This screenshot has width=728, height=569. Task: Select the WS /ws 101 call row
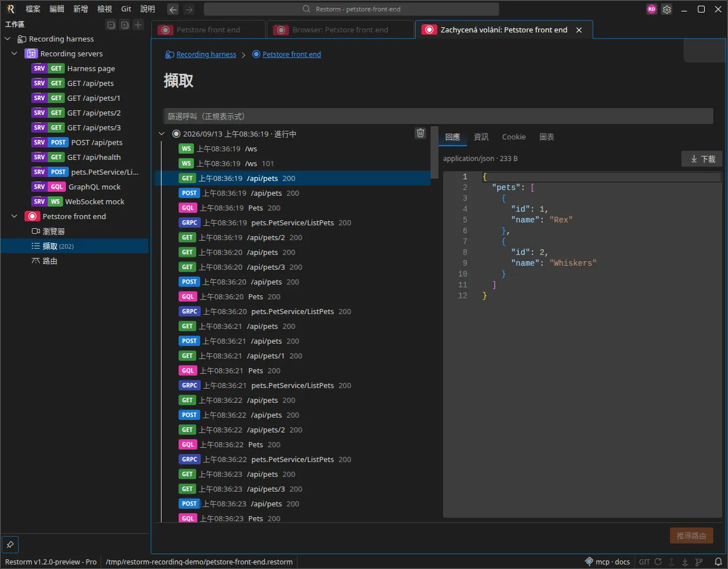click(293, 164)
